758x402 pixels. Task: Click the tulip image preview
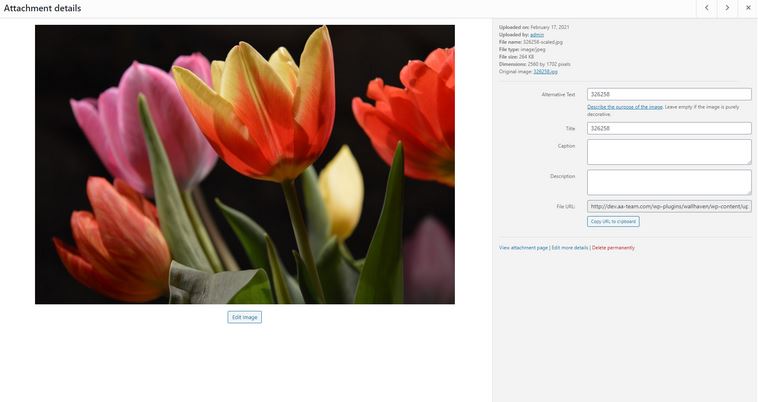(245, 164)
